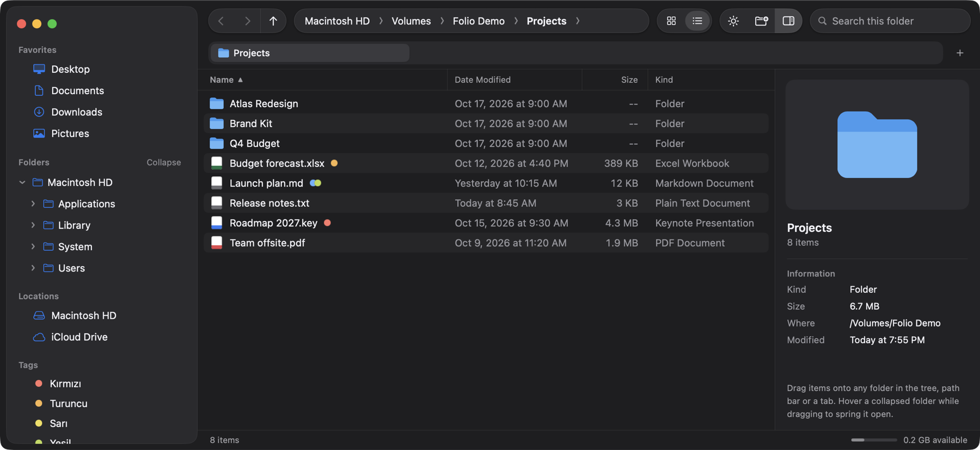Select the Atlas Redesign folder icon
This screenshot has width=980, height=450.
(x=217, y=103)
